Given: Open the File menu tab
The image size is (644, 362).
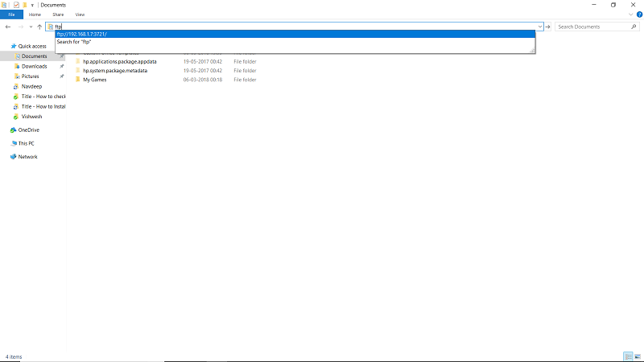Looking at the screenshot, I should pyautogui.click(x=11, y=14).
